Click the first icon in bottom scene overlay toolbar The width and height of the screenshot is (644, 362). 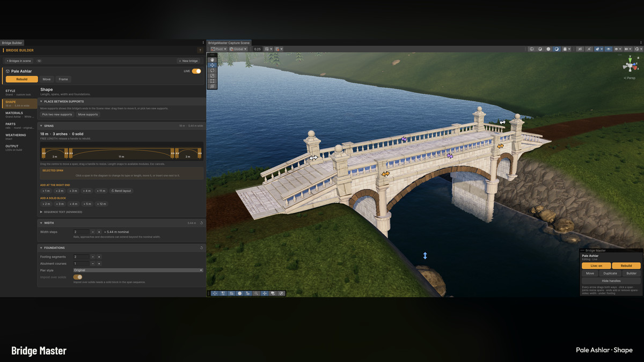[215, 293]
